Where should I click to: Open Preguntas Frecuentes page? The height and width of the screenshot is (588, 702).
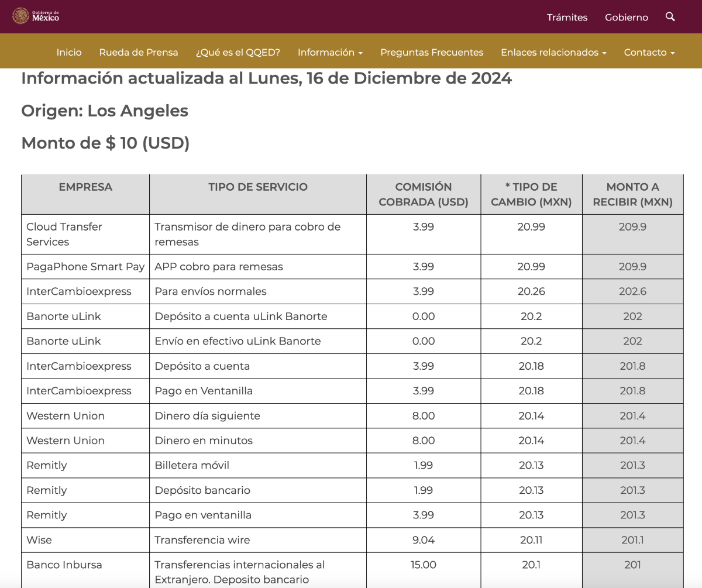click(432, 52)
